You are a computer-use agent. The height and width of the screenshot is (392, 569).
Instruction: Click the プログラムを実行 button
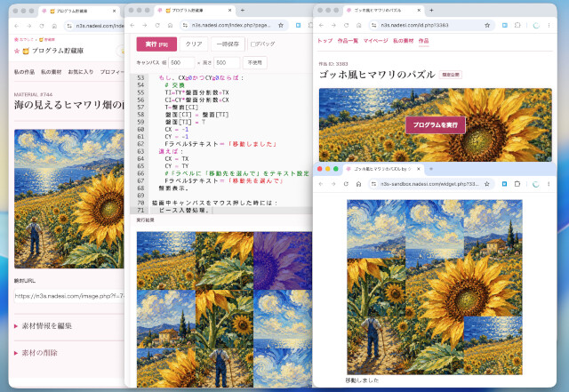[435, 124]
